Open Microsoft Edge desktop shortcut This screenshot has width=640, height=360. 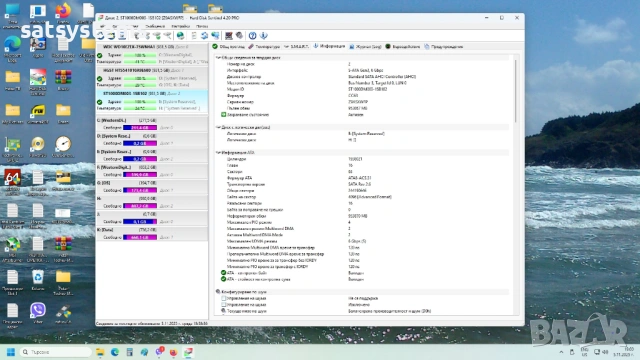point(12,49)
